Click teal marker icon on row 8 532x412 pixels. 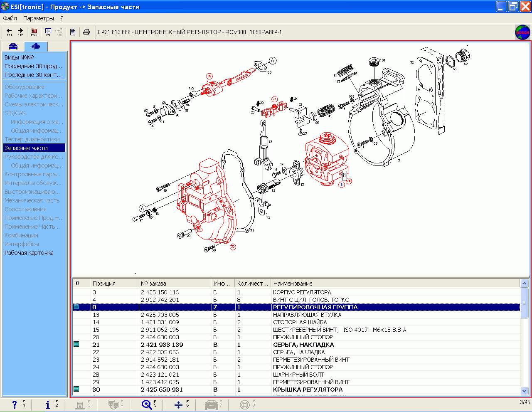[x=76, y=307]
